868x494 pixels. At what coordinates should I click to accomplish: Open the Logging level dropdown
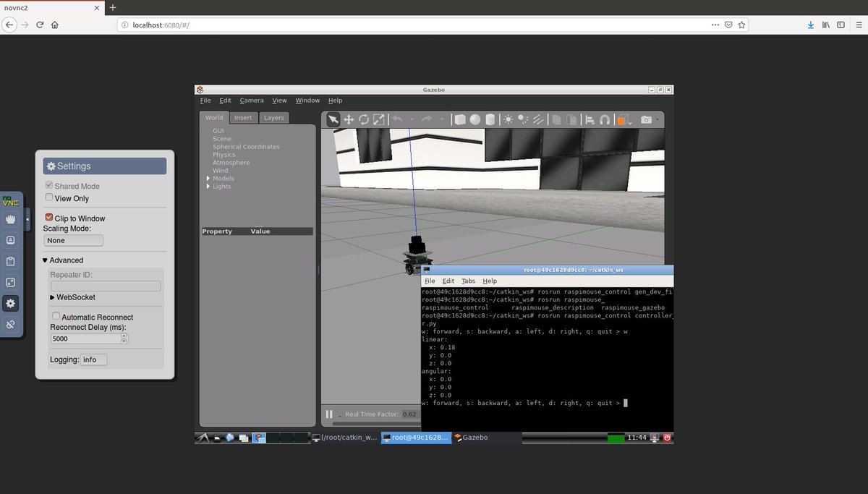click(93, 359)
